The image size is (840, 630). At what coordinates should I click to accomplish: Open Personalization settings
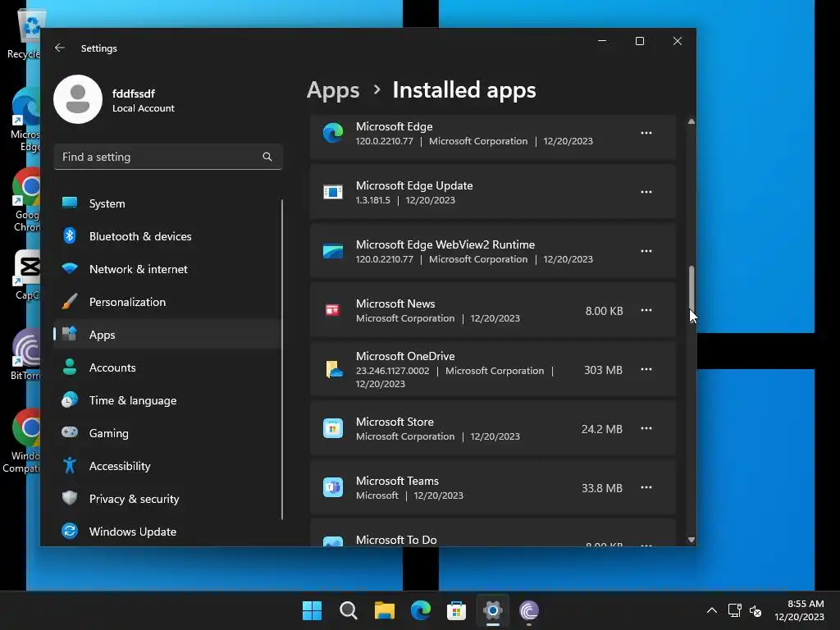pyautogui.click(x=167, y=302)
